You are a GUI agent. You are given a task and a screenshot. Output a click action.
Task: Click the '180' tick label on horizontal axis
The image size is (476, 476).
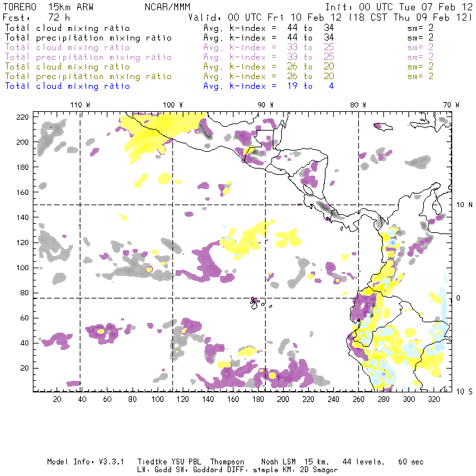[258, 399]
